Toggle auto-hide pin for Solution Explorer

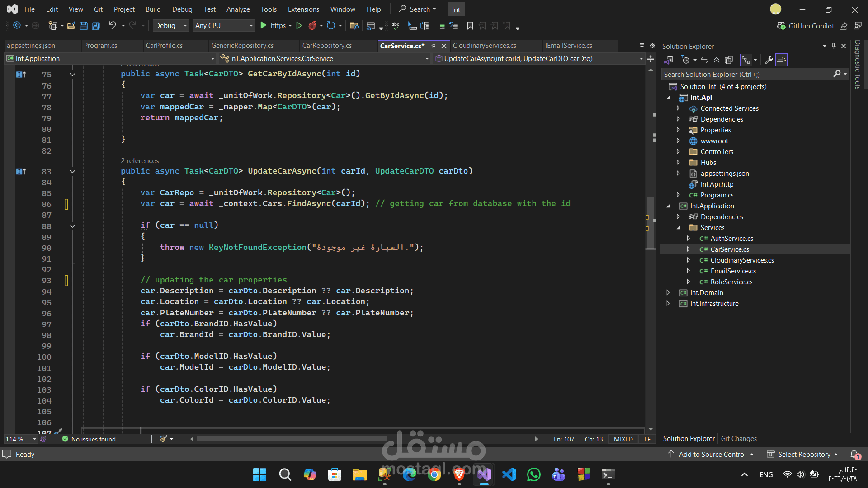834,46
